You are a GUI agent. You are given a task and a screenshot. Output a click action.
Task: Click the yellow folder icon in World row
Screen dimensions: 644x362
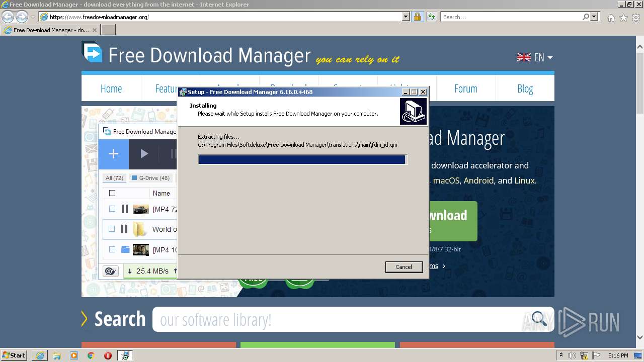click(x=139, y=229)
